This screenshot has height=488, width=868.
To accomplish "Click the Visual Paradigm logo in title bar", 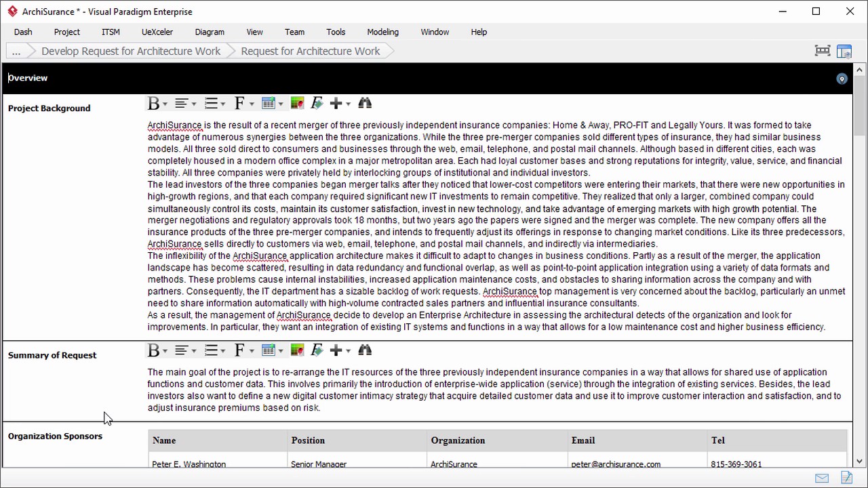I will pos(12,12).
